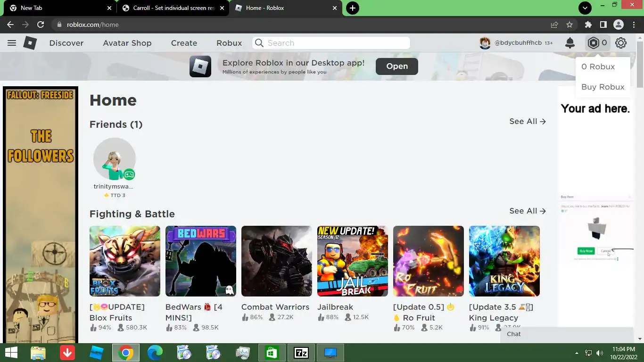Open the hamburger navigation menu

tap(12, 43)
